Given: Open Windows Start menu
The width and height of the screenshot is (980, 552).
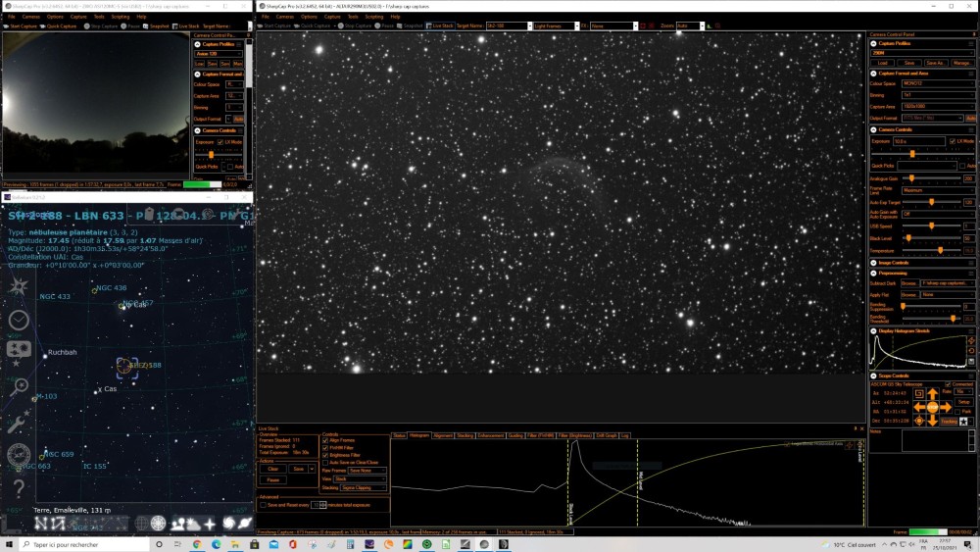Looking at the screenshot, I should [x=9, y=544].
